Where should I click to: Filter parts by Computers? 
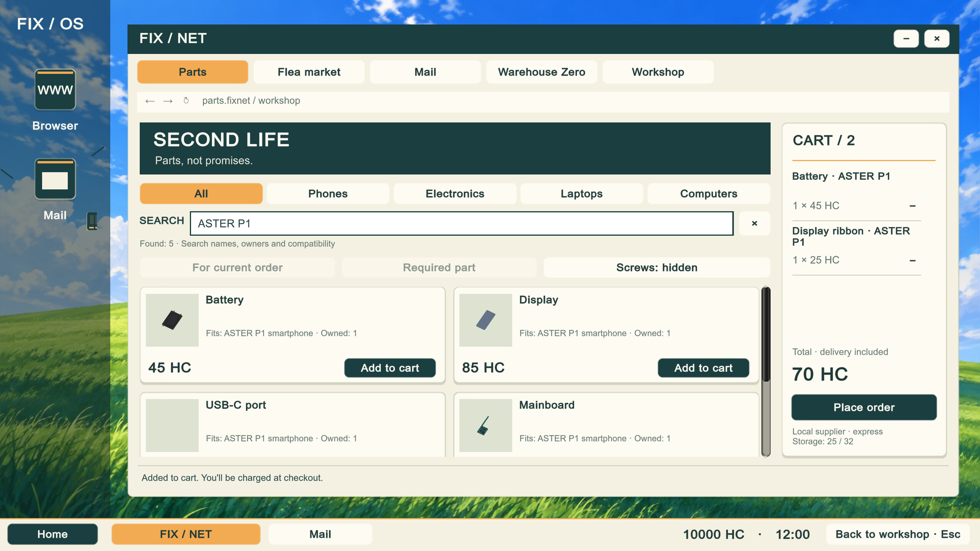pyautogui.click(x=709, y=194)
